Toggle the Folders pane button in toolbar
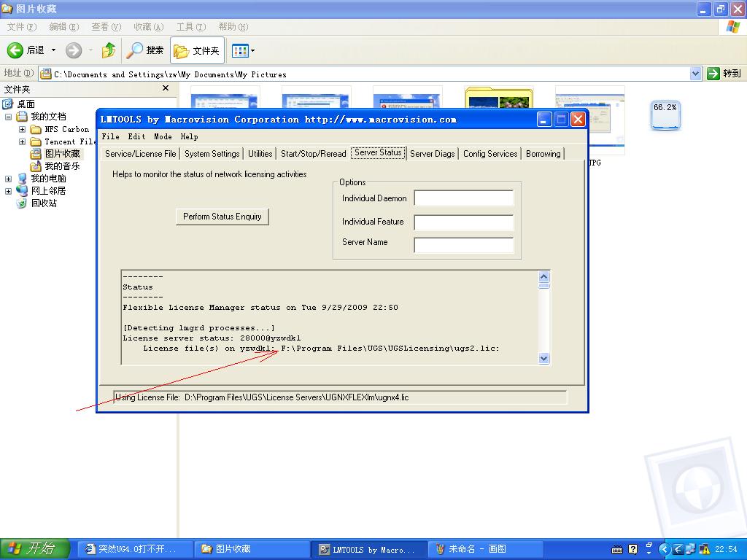 [x=197, y=50]
